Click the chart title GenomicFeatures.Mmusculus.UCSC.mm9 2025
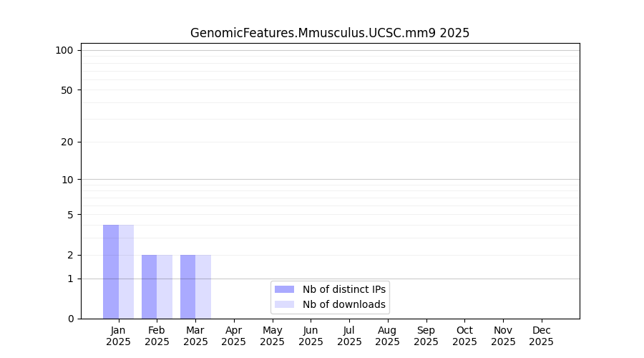 pyautogui.click(x=330, y=33)
